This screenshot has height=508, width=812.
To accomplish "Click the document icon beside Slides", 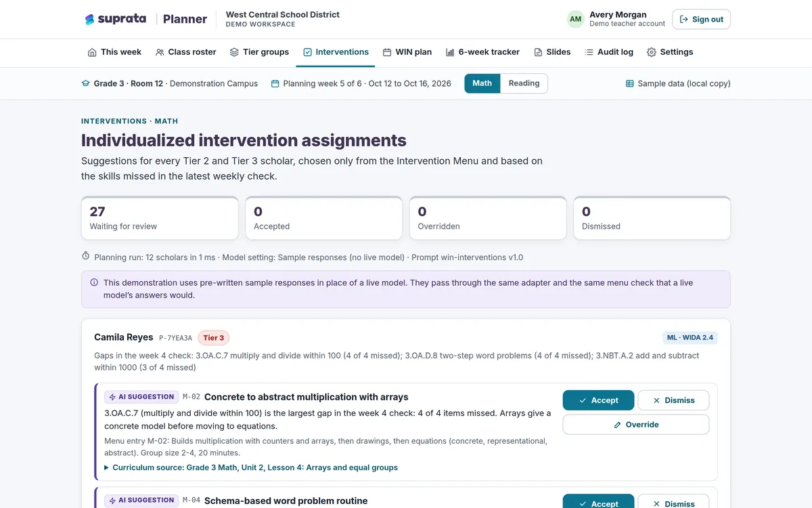I will pos(538,52).
